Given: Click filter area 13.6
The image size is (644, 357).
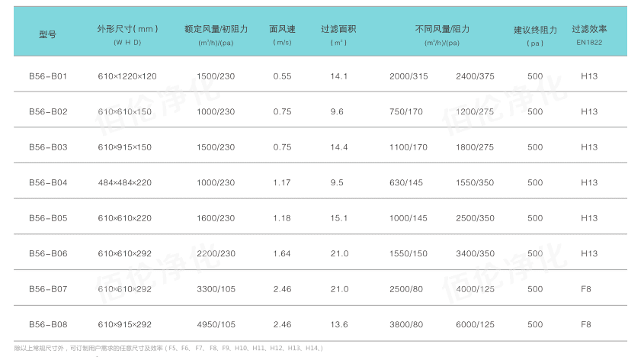Looking at the screenshot, I should pos(339,324).
